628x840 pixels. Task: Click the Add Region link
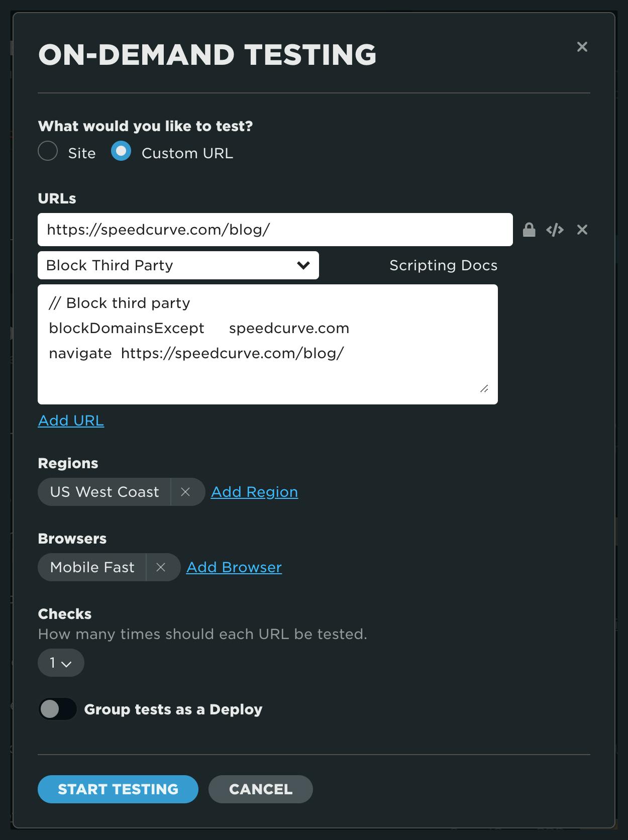point(254,492)
